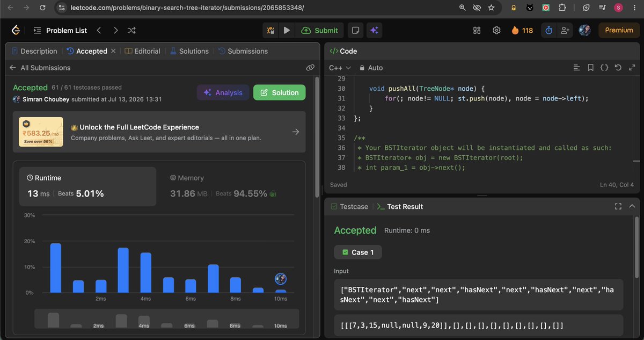Open the C++ language dropdown

click(340, 68)
